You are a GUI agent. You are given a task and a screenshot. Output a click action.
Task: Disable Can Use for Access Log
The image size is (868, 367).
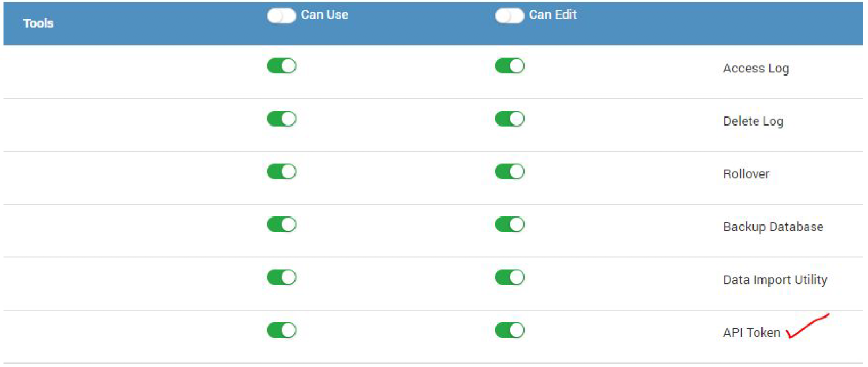281,66
